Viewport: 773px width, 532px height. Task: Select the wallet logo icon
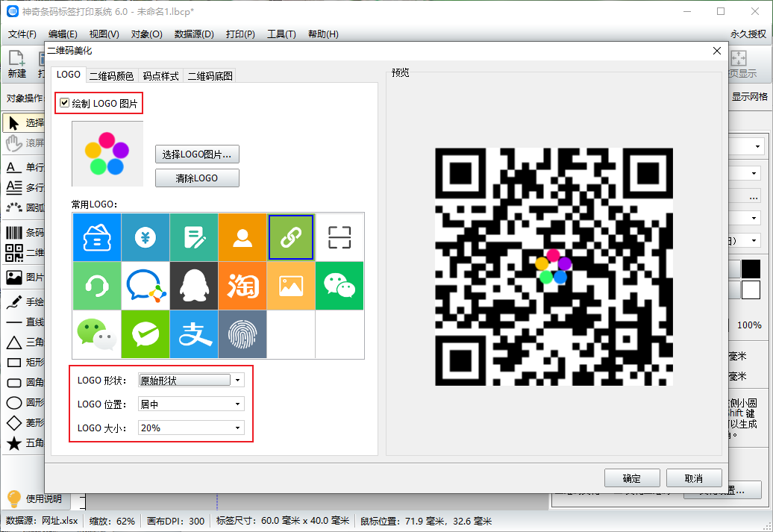point(97,237)
